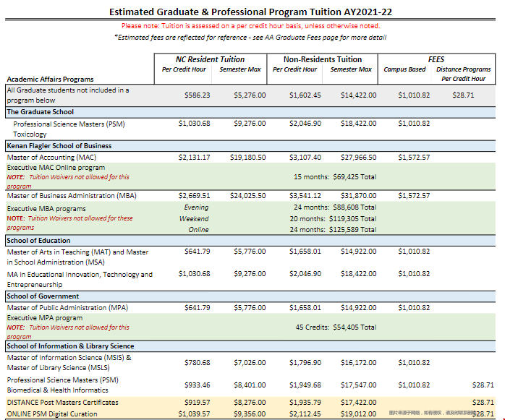Screen dimensions: 505x420
Task: Click '20 months: $119,305 Total' entry
Action: point(333,219)
